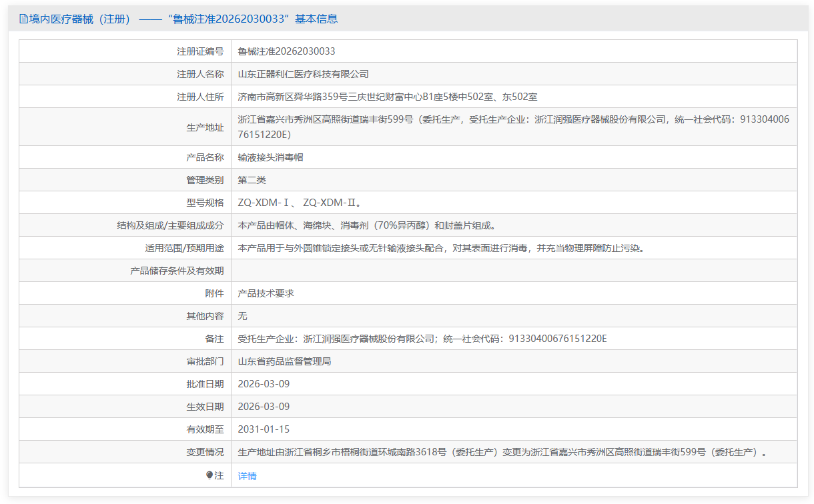814x504 pixels.
Task: Select management class value 第二类
Action: pos(252,180)
